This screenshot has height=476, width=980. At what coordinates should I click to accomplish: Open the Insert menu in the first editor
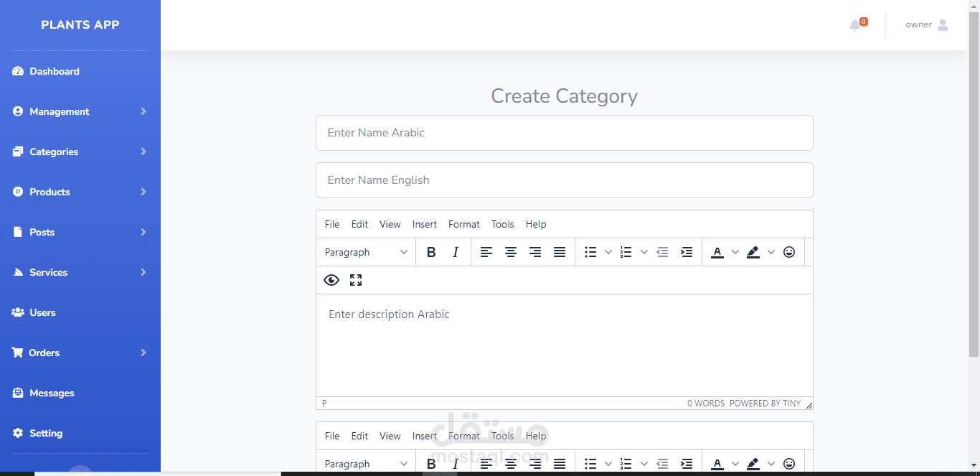click(x=425, y=224)
